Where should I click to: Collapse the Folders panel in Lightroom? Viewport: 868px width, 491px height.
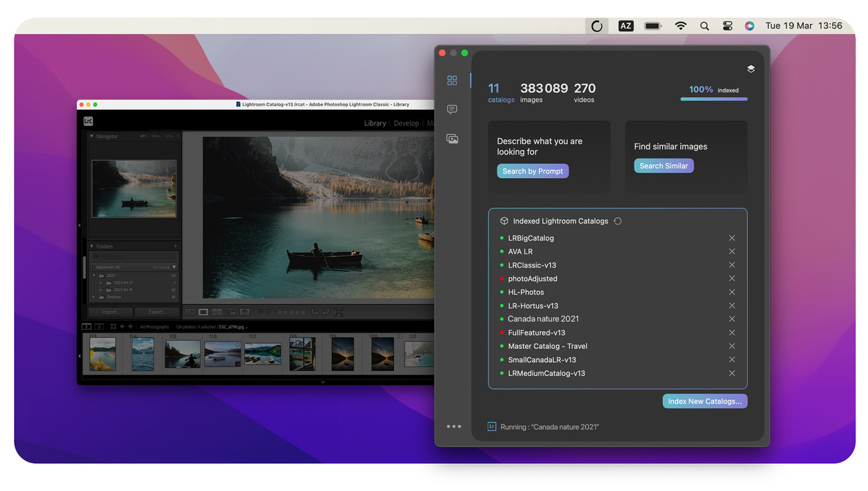[x=92, y=246]
